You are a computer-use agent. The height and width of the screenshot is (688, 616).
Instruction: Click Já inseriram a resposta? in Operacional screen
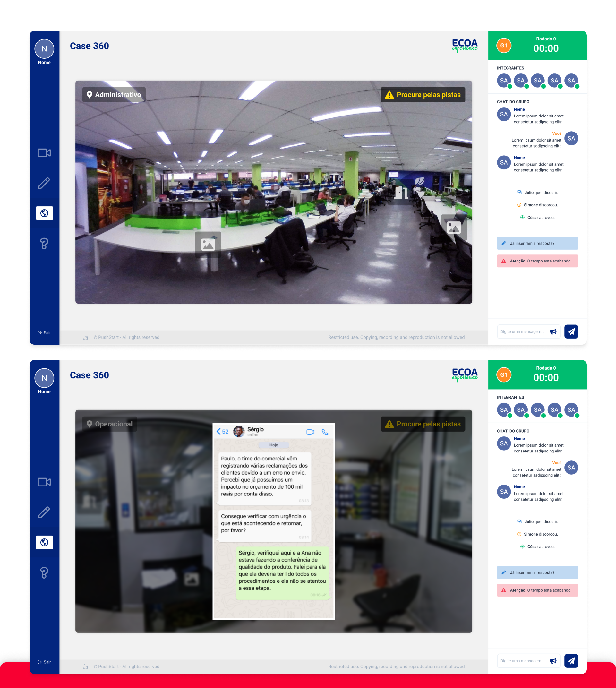coord(537,572)
